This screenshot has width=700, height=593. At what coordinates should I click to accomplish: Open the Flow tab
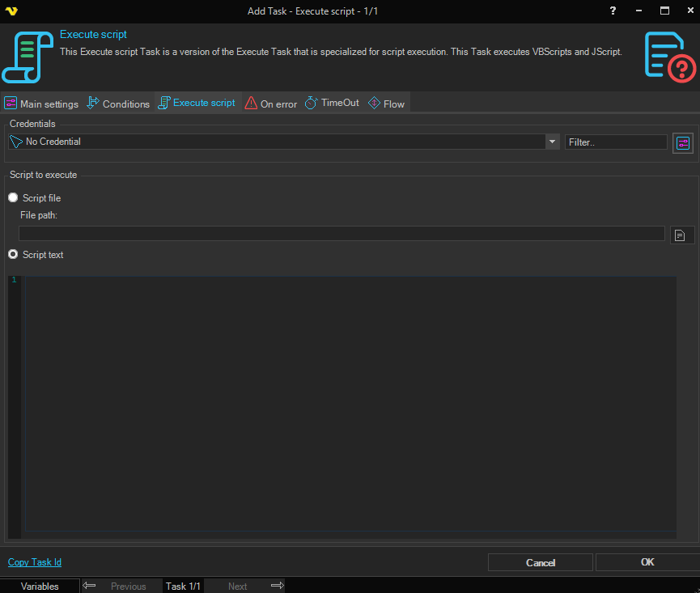(386, 104)
